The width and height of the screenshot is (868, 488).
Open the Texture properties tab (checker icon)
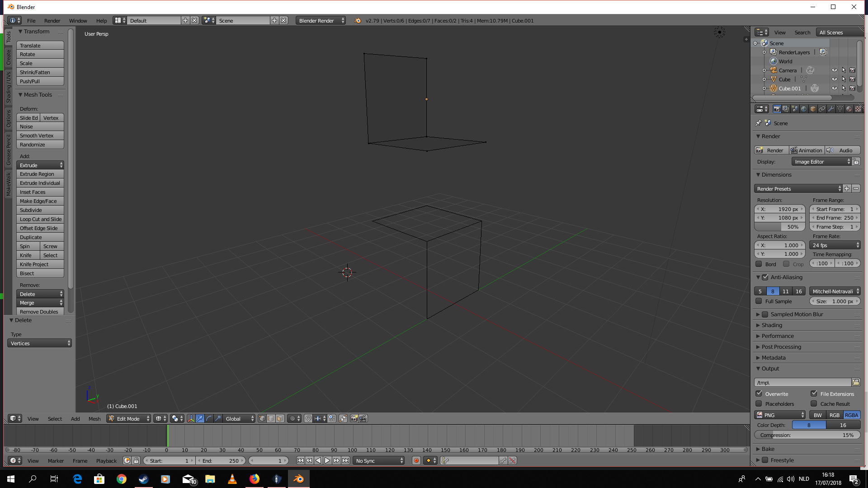[x=858, y=109]
